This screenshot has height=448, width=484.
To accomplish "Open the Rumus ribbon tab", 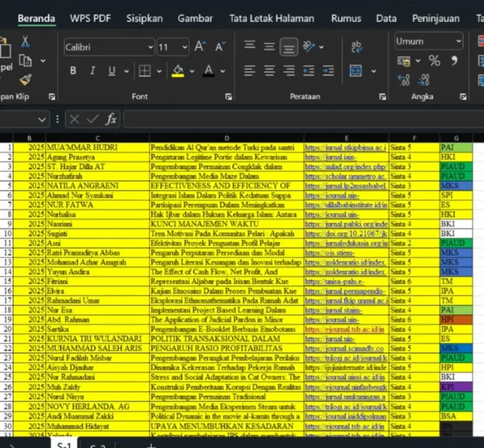I will [x=346, y=18].
